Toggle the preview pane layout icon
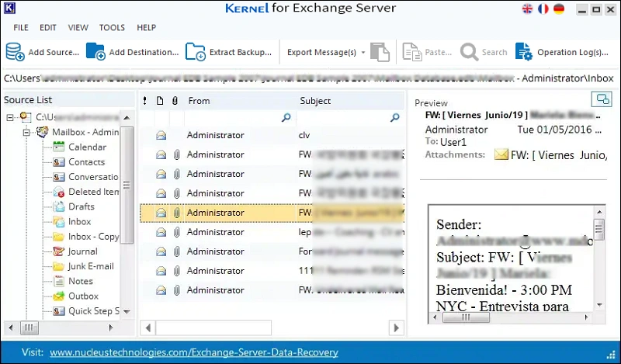This screenshot has width=621, height=364. click(602, 99)
